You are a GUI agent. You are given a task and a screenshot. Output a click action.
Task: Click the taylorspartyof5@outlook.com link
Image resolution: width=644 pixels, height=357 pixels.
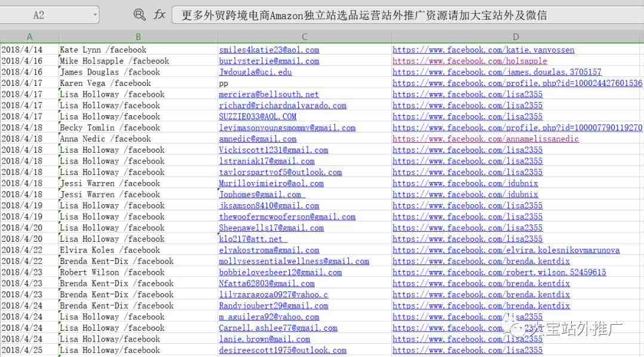click(280, 172)
